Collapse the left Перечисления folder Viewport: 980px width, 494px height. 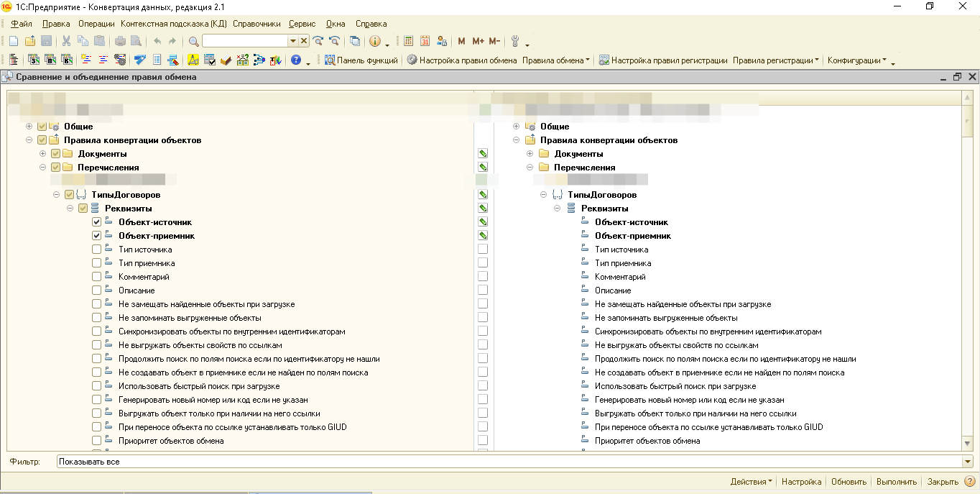tap(42, 168)
